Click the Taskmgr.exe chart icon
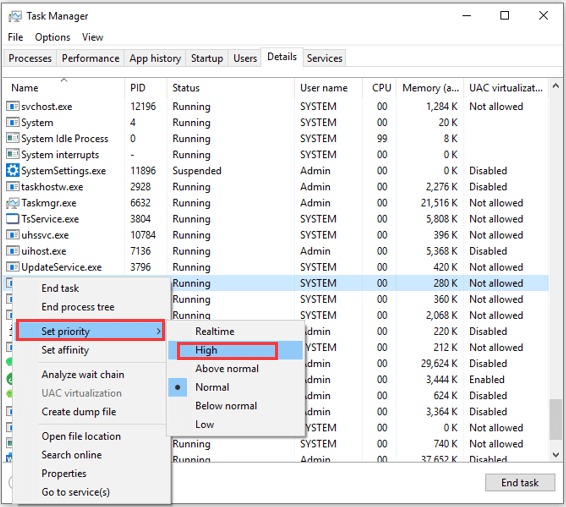This screenshot has width=566, height=507. point(13,203)
